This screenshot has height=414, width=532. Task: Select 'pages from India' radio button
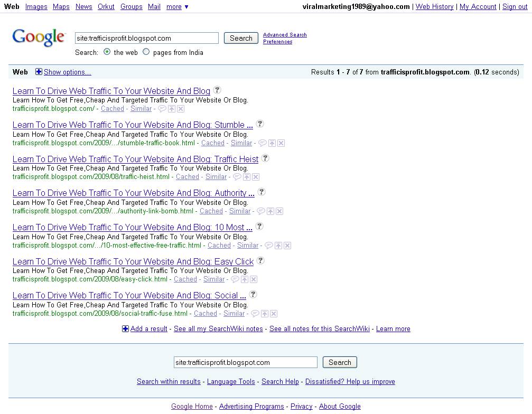coord(146,52)
